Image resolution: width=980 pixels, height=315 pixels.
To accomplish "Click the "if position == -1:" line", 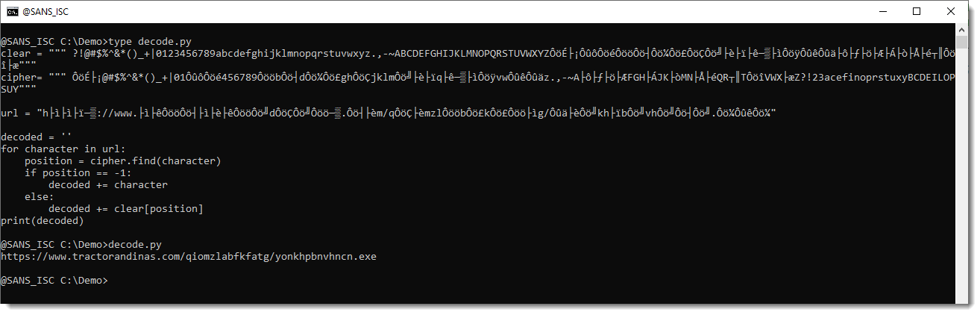I will (78, 173).
